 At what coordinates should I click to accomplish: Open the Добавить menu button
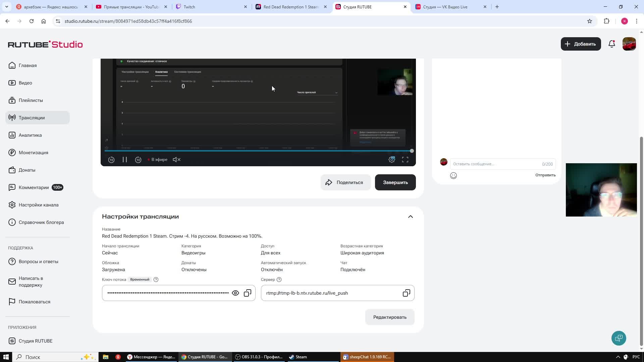coord(581,44)
